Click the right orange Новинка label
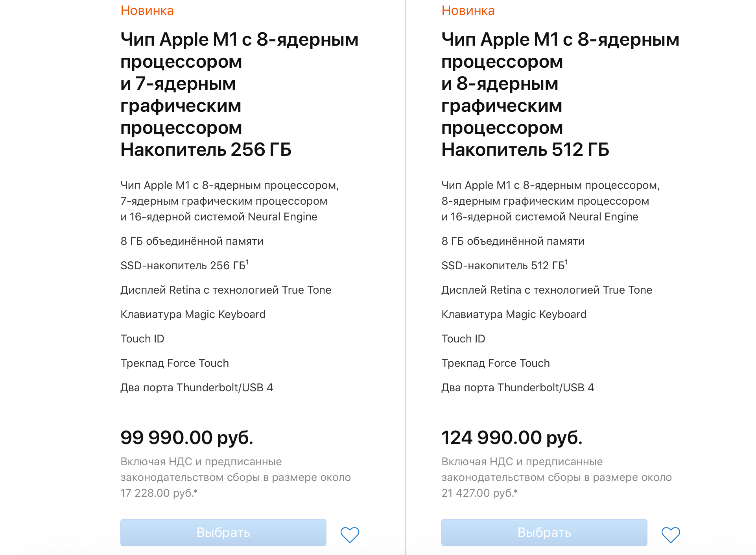Viewport: 756px width, 555px height. pyautogui.click(x=468, y=11)
